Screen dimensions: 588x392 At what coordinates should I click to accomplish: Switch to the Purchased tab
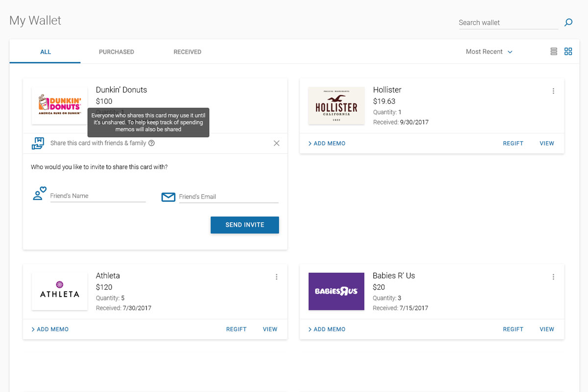116,51
